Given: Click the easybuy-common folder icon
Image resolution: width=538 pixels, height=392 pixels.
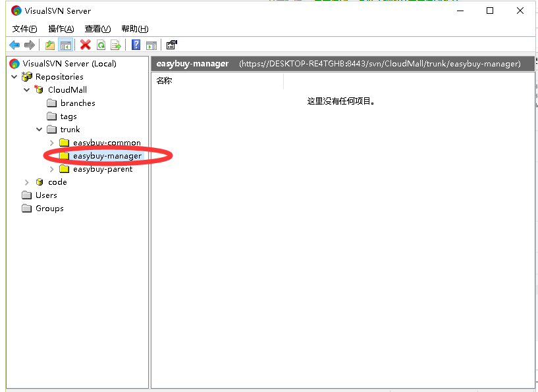Looking at the screenshot, I should tap(64, 143).
